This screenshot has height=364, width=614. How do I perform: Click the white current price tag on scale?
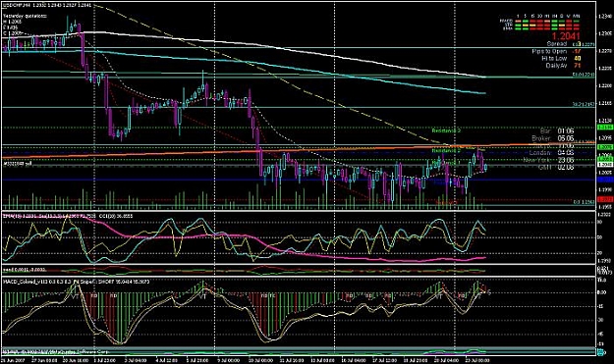pos(605,165)
